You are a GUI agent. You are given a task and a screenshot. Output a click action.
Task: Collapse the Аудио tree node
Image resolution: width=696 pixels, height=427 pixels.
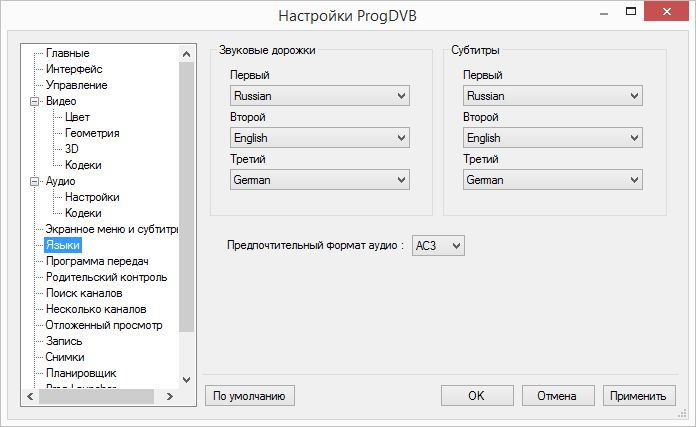[36, 181]
